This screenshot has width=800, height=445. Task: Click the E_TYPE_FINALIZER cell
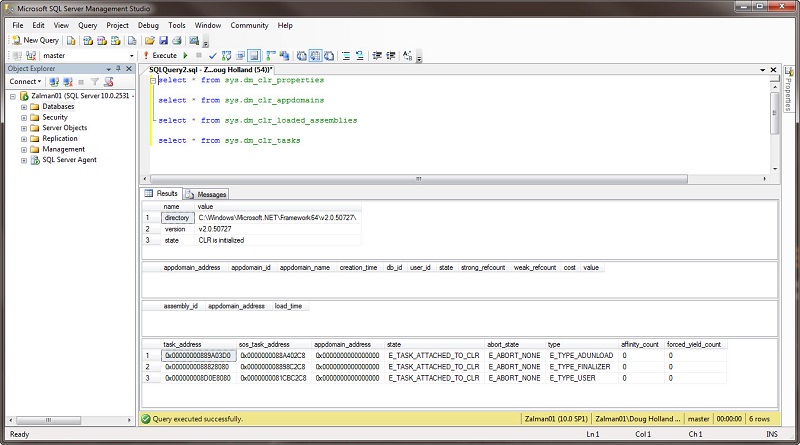pyautogui.click(x=580, y=367)
